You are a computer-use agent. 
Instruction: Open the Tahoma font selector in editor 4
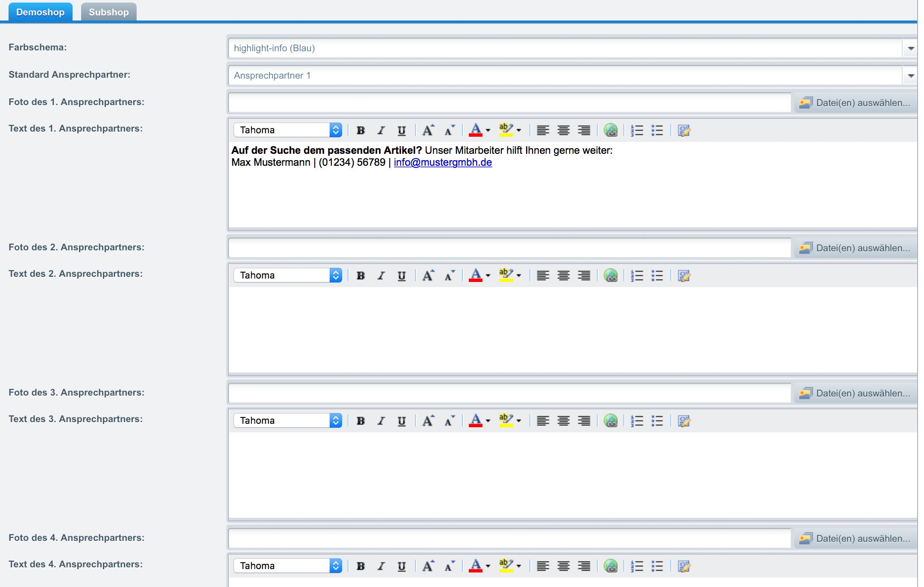(x=288, y=566)
